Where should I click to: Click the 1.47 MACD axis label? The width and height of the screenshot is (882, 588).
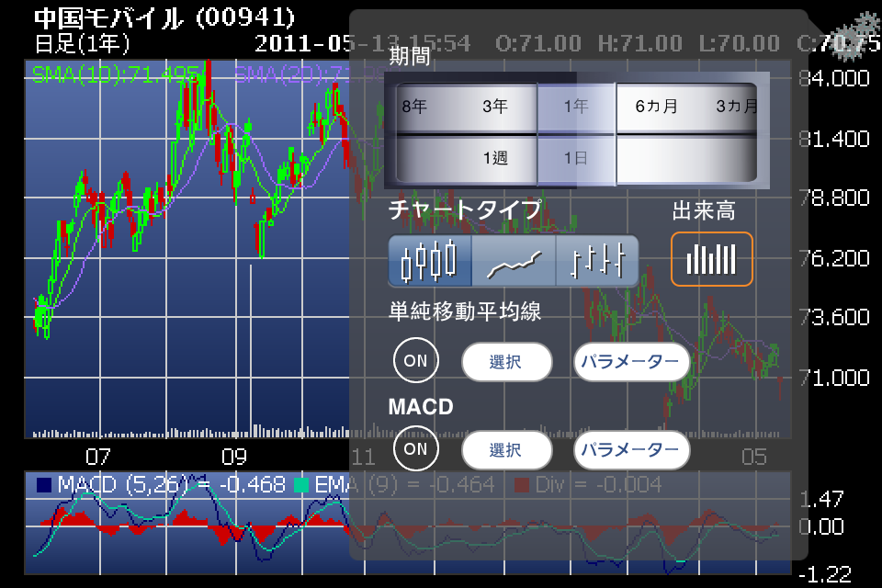(x=821, y=499)
